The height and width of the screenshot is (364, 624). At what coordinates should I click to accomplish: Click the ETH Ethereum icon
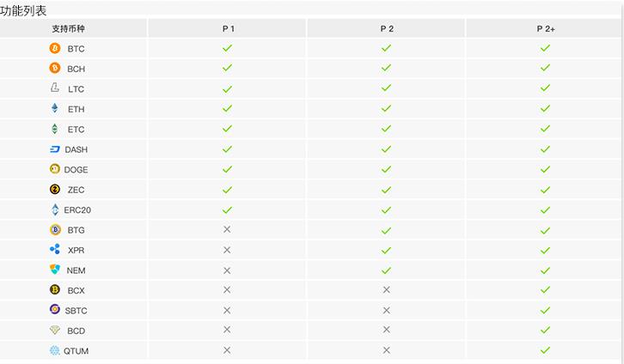pyautogui.click(x=55, y=109)
